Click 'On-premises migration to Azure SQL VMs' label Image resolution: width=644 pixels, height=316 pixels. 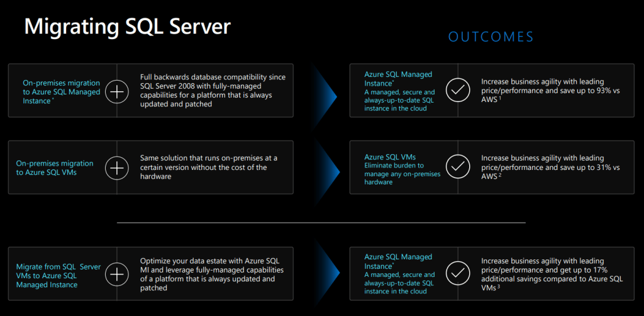(55, 168)
